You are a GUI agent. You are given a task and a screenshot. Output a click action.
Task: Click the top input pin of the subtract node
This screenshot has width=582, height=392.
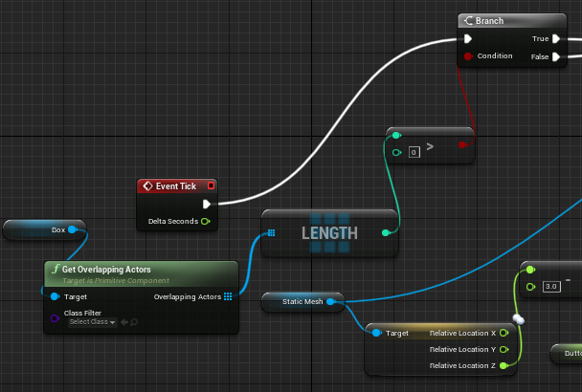tap(530, 270)
